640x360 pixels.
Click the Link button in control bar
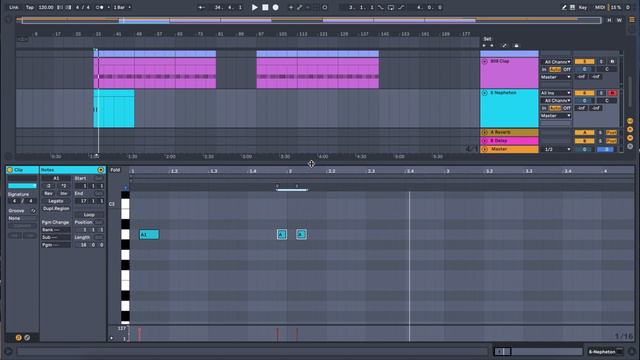tap(14, 7)
